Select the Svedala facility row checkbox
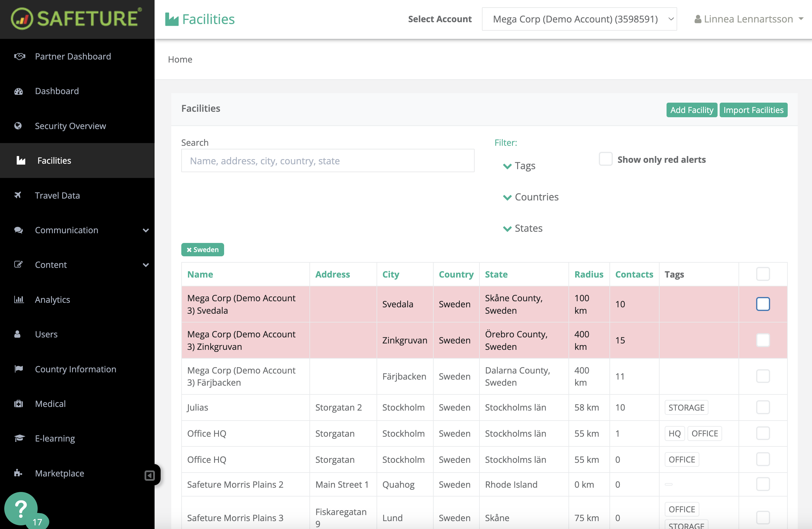This screenshot has width=812, height=529. [x=763, y=304]
